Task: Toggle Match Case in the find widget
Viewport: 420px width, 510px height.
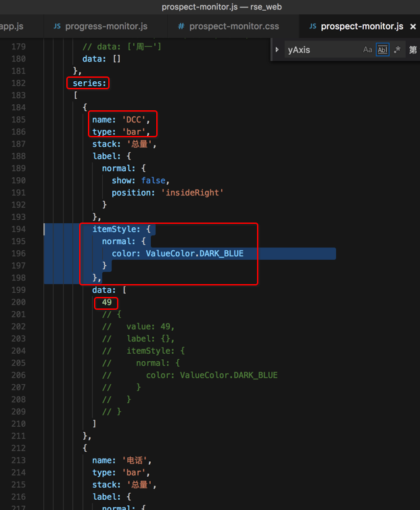Action: (367, 50)
